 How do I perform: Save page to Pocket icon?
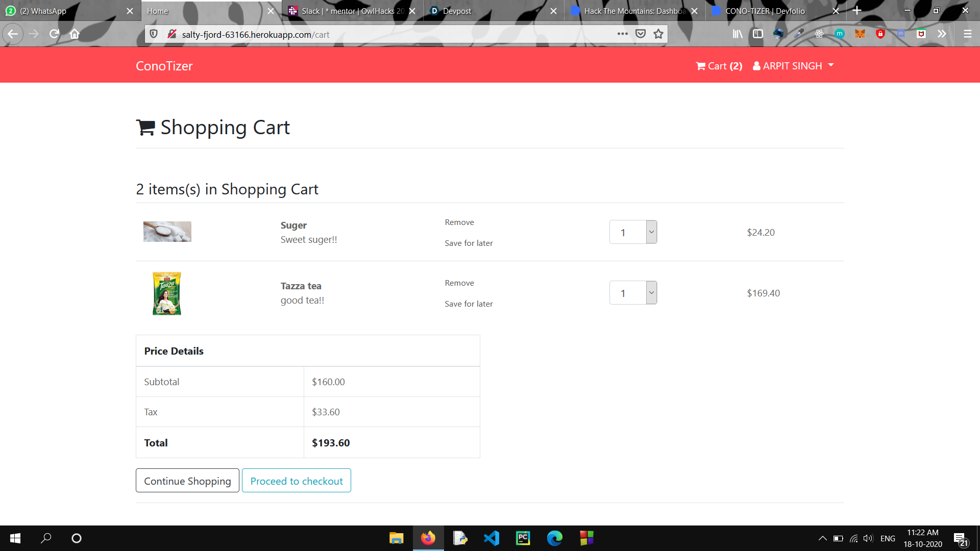[641, 34]
